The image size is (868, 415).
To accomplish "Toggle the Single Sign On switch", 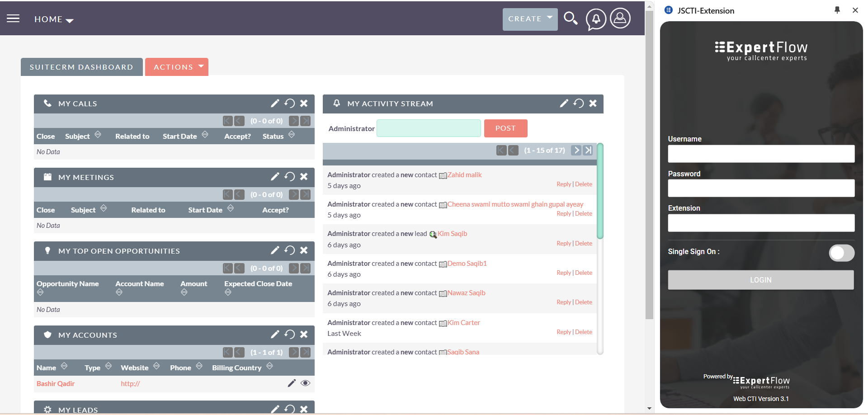I will point(841,253).
